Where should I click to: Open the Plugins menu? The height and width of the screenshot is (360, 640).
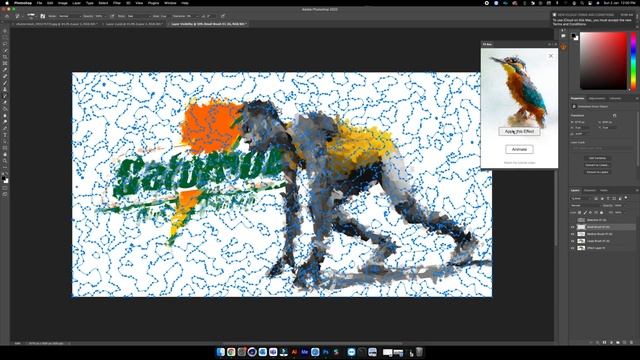(x=153, y=3)
